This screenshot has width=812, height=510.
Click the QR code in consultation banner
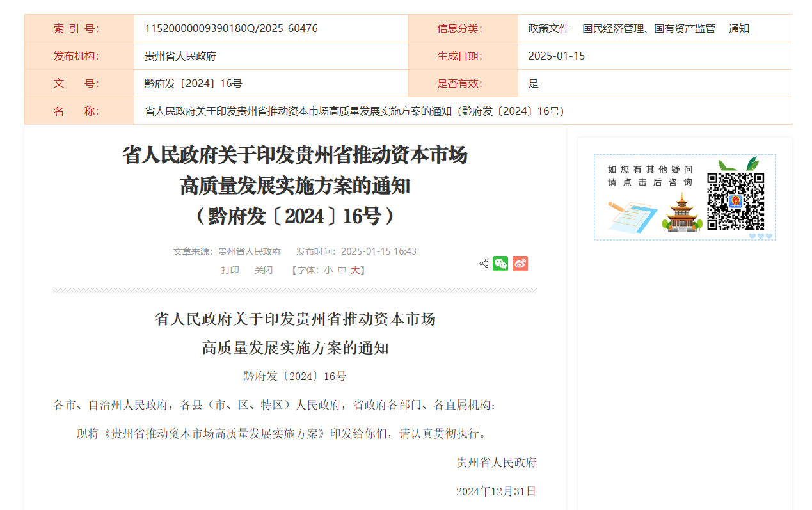pyautogui.click(x=735, y=202)
